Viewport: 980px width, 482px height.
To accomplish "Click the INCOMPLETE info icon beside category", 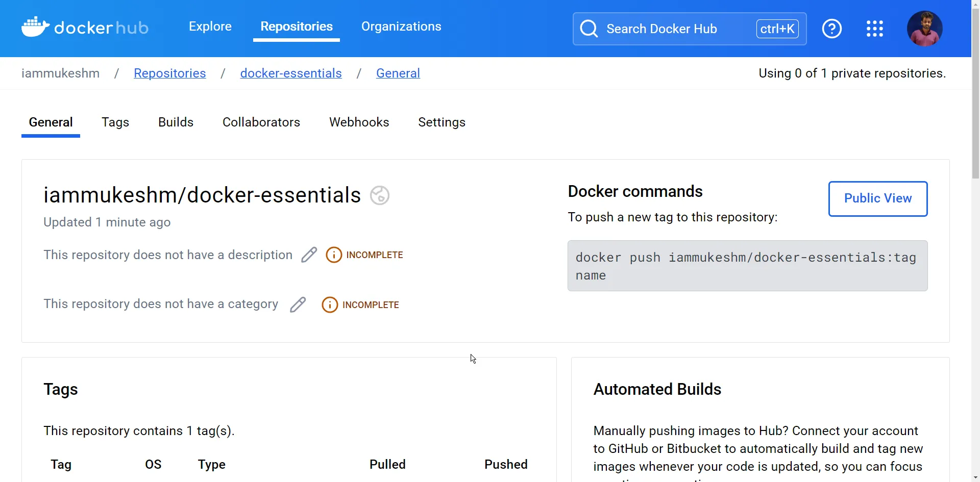I will [330, 305].
